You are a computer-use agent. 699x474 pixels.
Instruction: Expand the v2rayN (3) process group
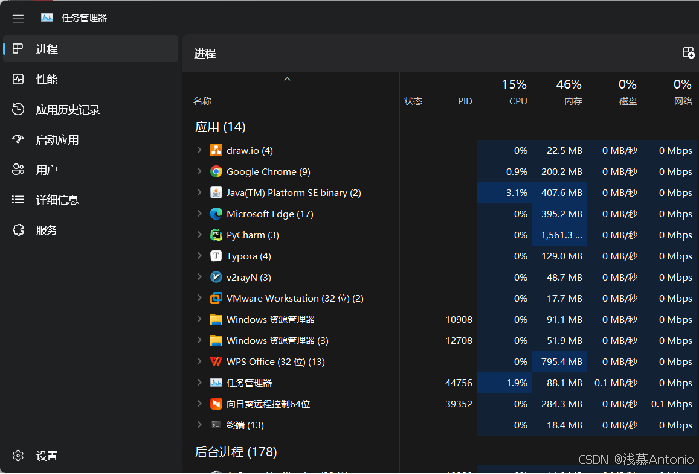(x=200, y=277)
